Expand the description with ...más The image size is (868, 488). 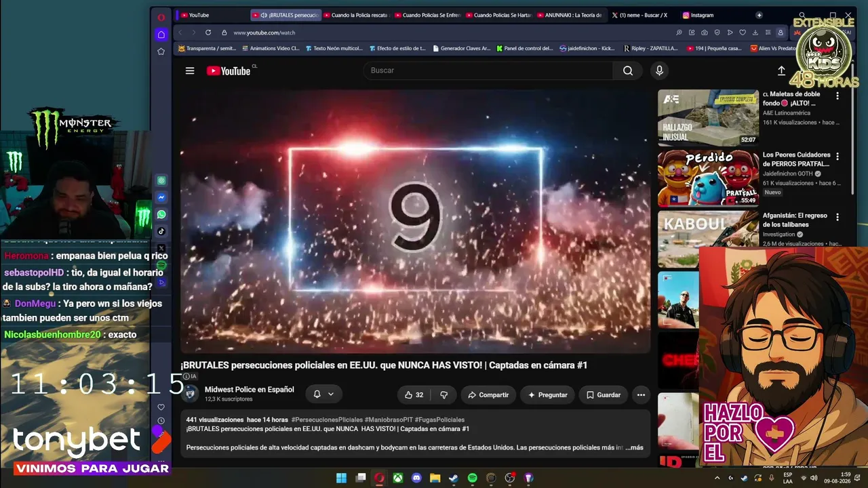pyautogui.click(x=634, y=447)
